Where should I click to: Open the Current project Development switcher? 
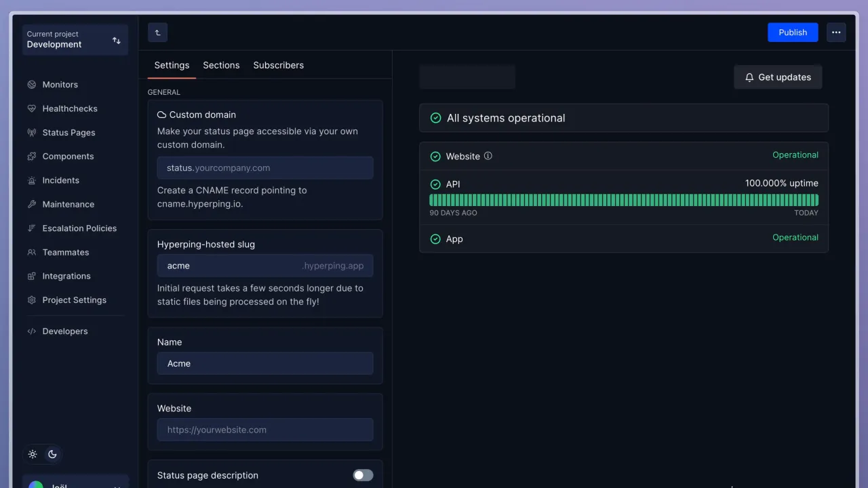[x=75, y=40]
